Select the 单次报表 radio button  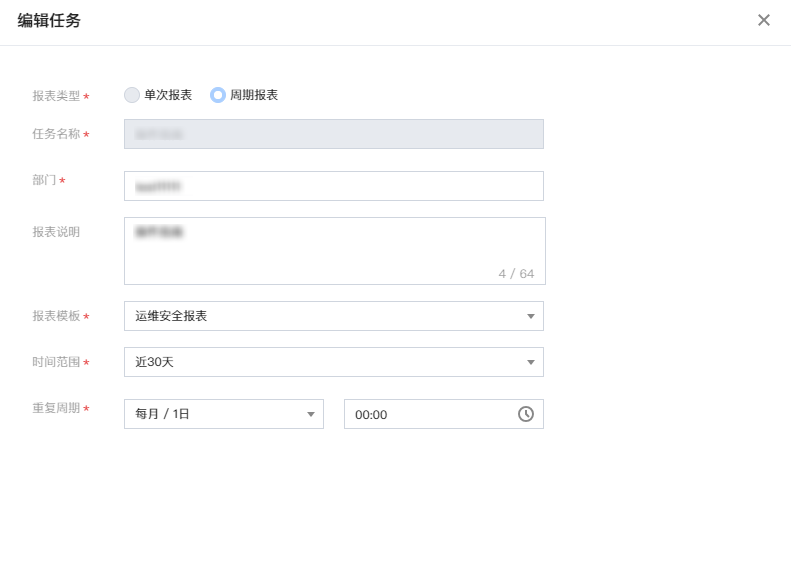(x=132, y=95)
